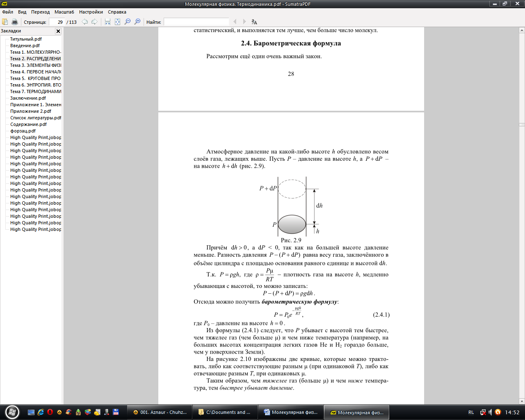
Task: Select Fit Page view icon
Action: coord(117,22)
